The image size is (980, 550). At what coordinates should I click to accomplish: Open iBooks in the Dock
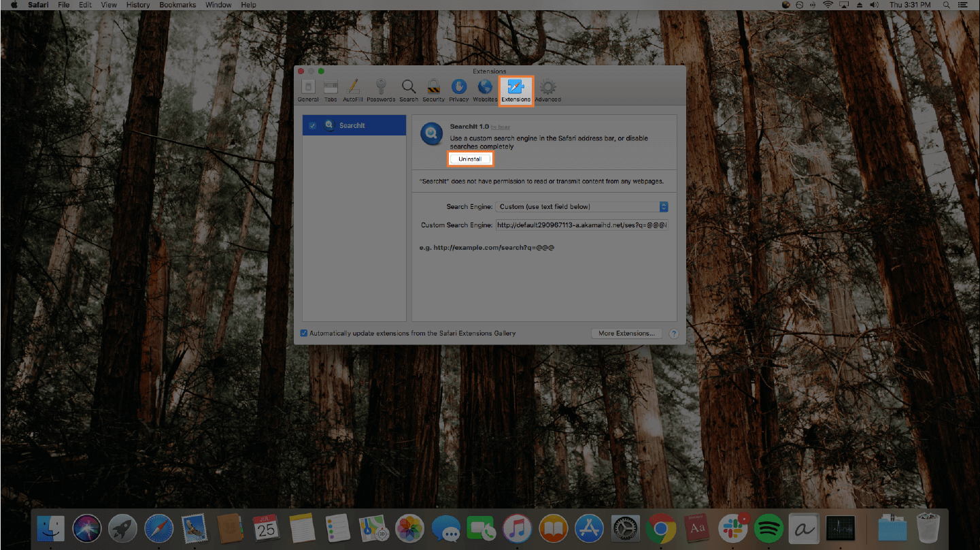pyautogui.click(x=554, y=528)
